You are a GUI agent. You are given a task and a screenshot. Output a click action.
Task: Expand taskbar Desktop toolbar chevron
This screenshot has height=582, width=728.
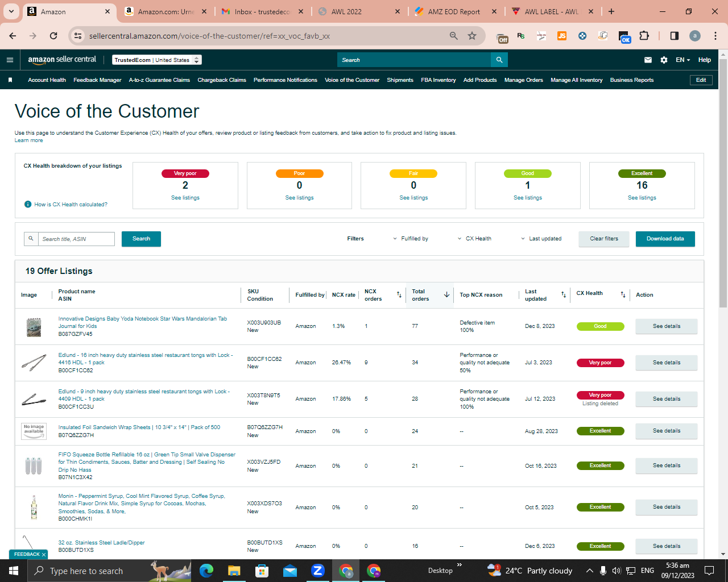pos(460,565)
